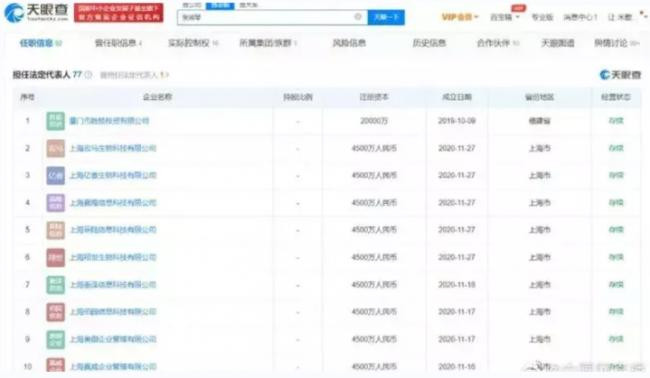Click the 成立日期 column header
650x378 pixels.
457,97
